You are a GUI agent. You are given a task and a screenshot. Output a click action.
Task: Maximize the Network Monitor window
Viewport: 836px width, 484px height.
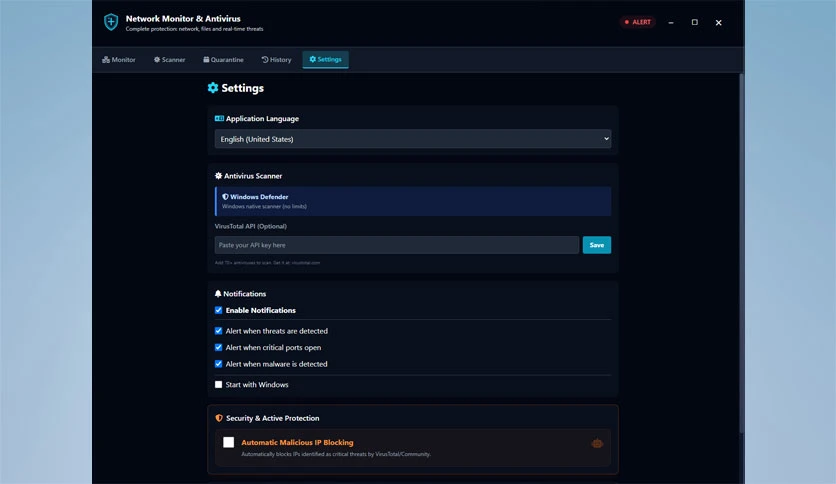pos(695,22)
